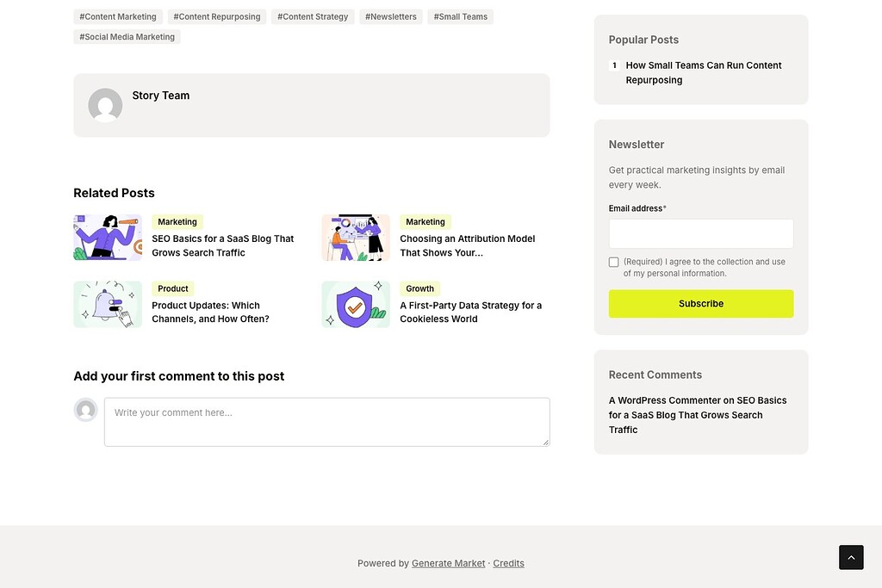Click Story Team author avatar

coord(105,105)
